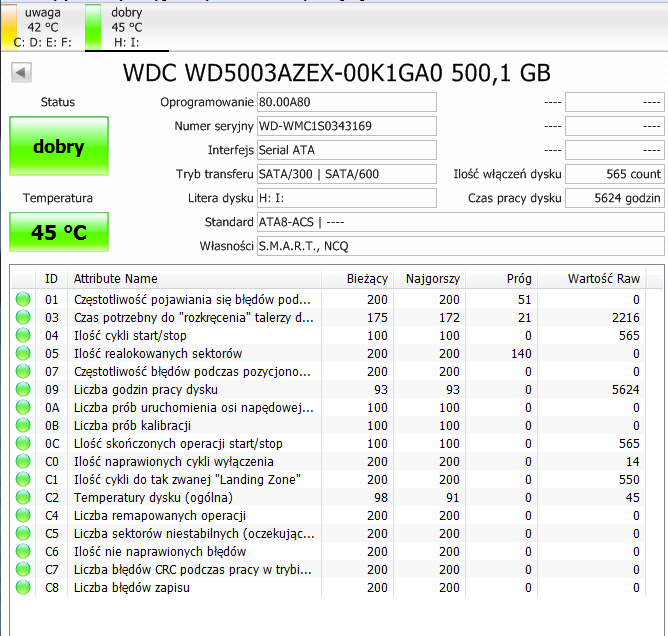Click the green status dot for attribute C7
Viewport: 668px width, 636px height.
[23, 569]
